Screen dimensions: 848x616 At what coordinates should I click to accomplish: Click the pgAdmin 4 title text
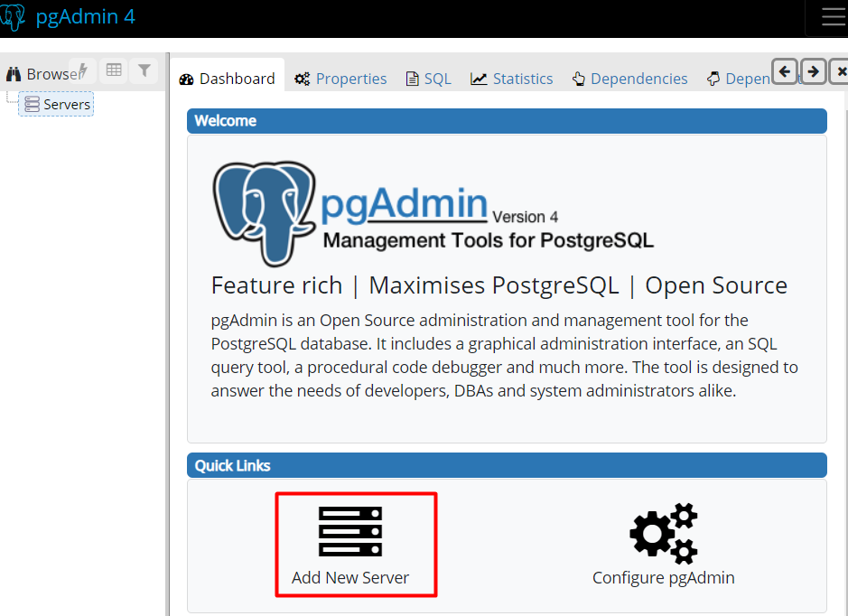pos(86,17)
